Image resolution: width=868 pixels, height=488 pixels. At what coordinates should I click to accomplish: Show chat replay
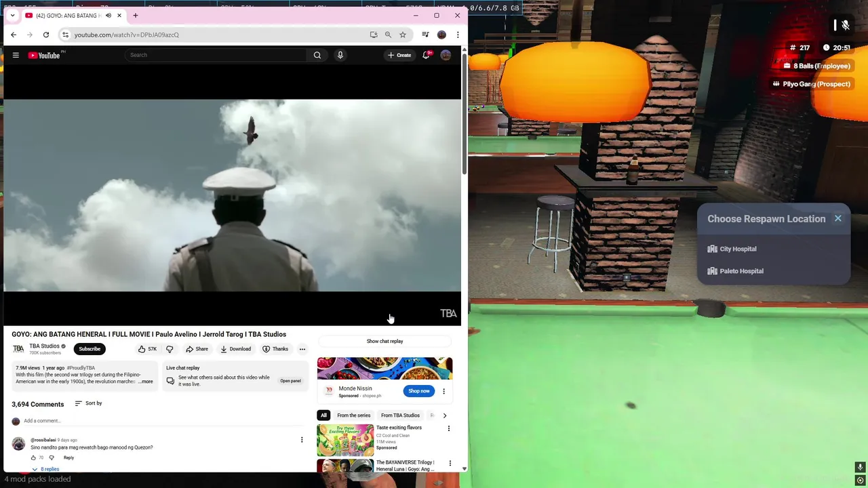tap(384, 342)
